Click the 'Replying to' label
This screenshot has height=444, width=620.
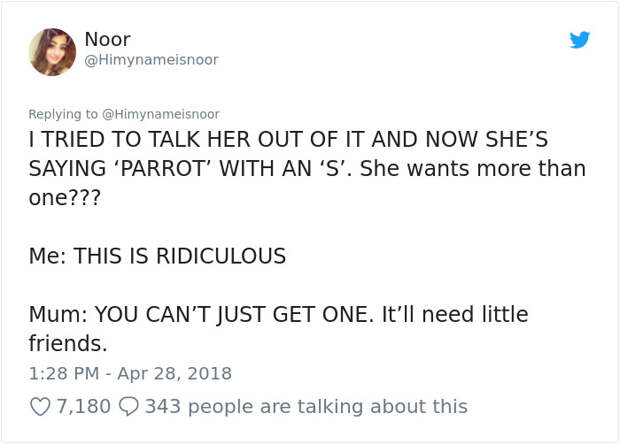click(x=63, y=114)
